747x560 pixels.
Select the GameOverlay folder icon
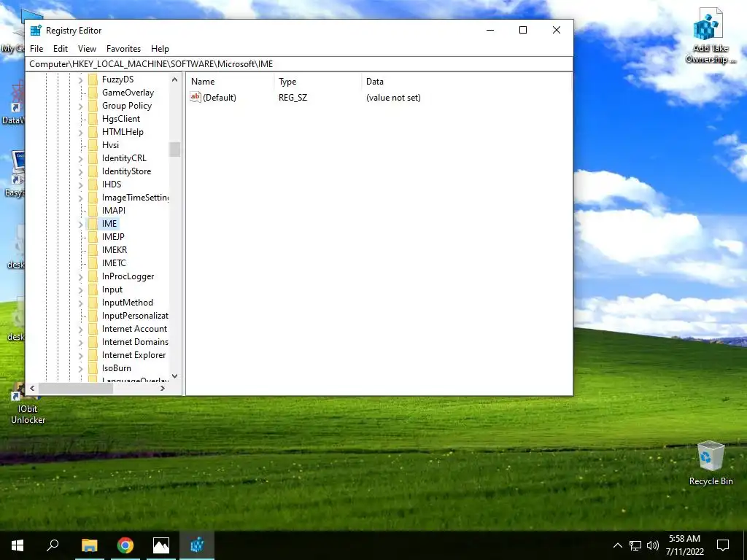click(93, 93)
